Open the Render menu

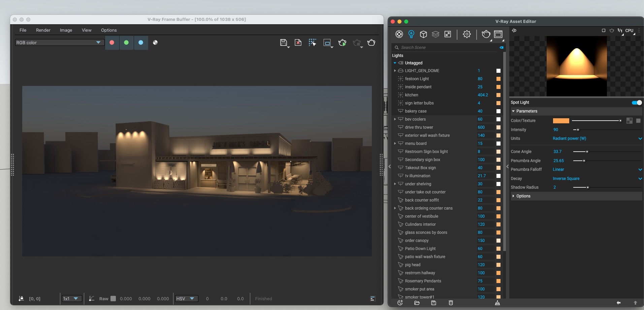click(x=43, y=30)
